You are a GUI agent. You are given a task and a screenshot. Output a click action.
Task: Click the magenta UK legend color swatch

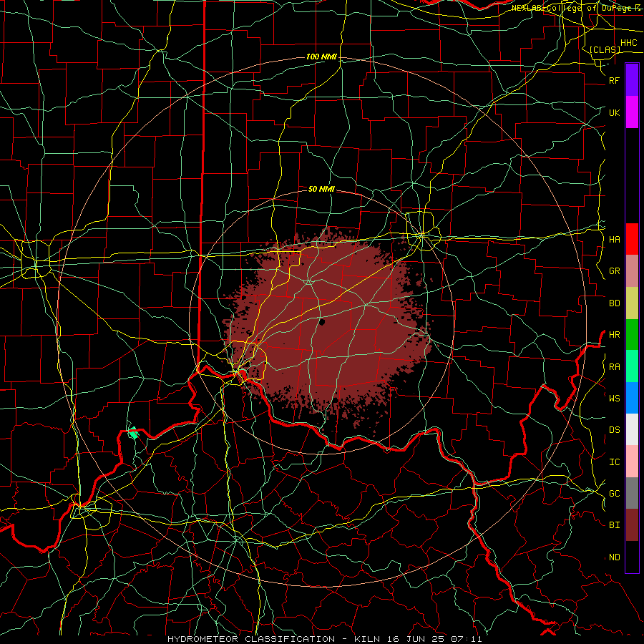(632, 112)
